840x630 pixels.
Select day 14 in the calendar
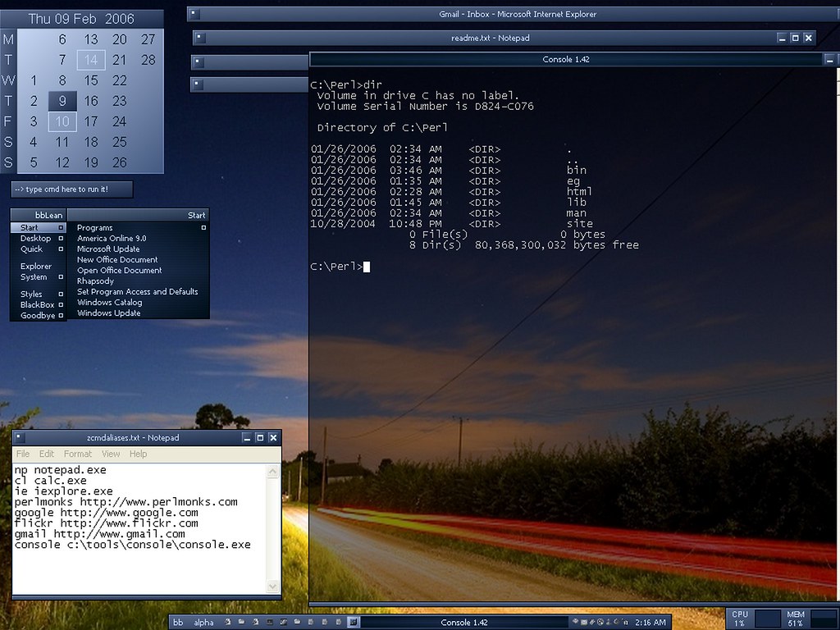91,60
